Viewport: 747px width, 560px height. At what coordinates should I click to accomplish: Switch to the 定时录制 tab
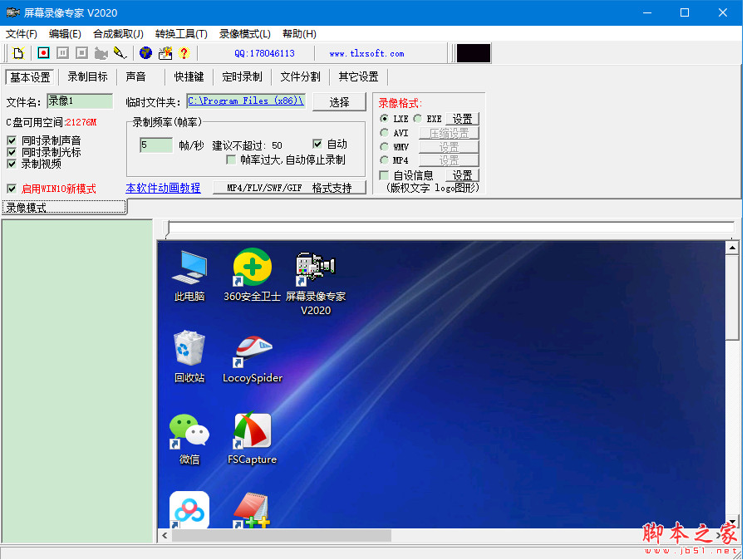coord(242,76)
